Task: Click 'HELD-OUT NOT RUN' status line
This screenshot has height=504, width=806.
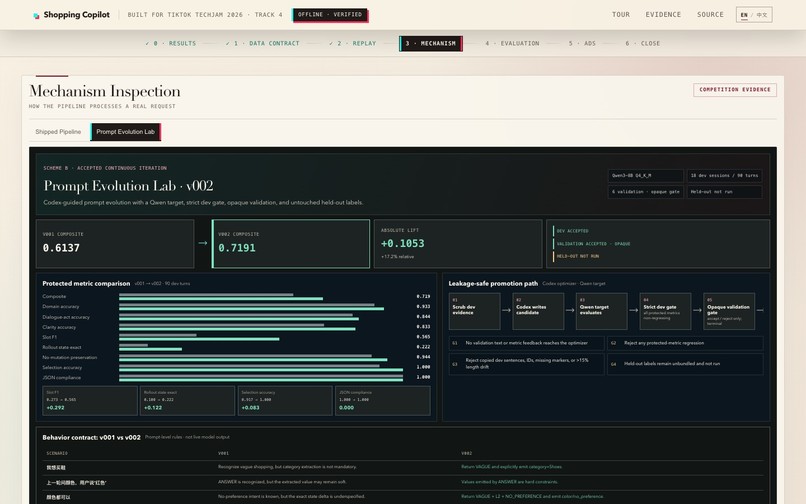Action: [577, 256]
